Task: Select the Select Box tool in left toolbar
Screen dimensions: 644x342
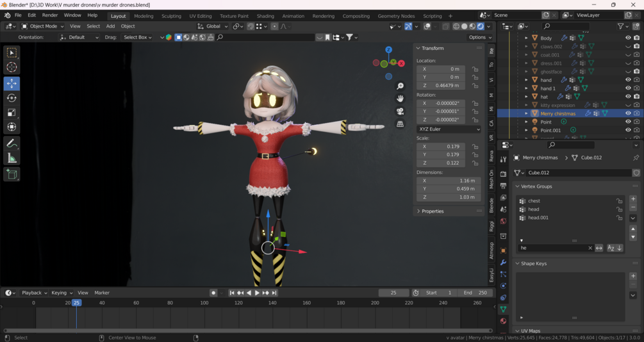Action: coord(12,53)
